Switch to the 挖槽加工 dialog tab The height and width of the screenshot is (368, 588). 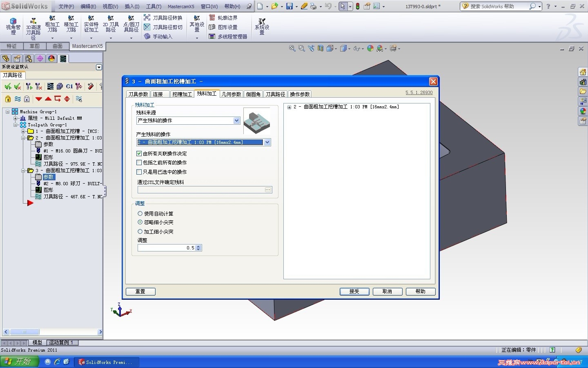point(182,94)
